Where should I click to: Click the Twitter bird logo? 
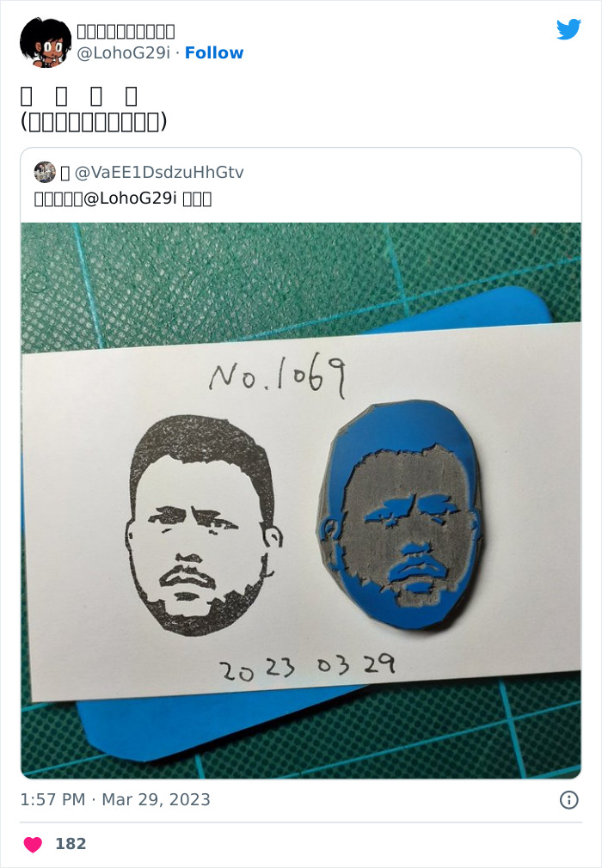click(568, 29)
